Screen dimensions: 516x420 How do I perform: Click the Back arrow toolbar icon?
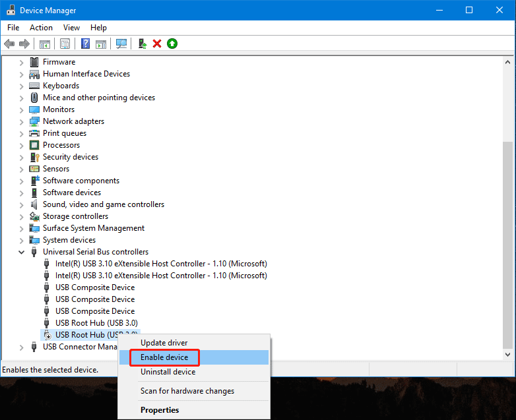point(9,44)
